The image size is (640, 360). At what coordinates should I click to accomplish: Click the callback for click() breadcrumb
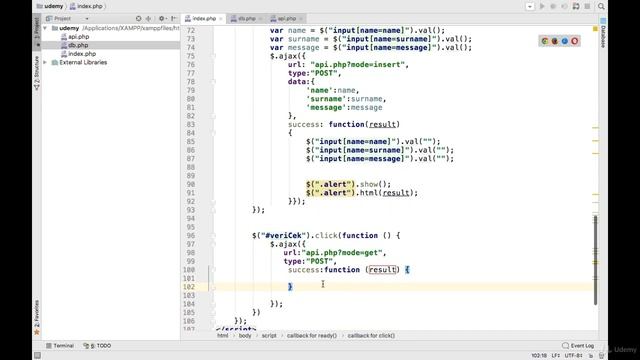coord(371,336)
